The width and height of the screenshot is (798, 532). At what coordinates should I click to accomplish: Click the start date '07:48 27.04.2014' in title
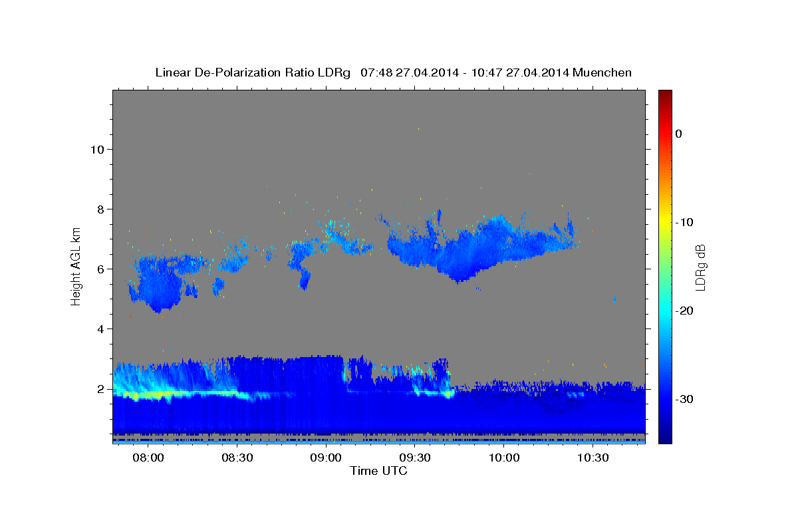(x=409, y=72)
